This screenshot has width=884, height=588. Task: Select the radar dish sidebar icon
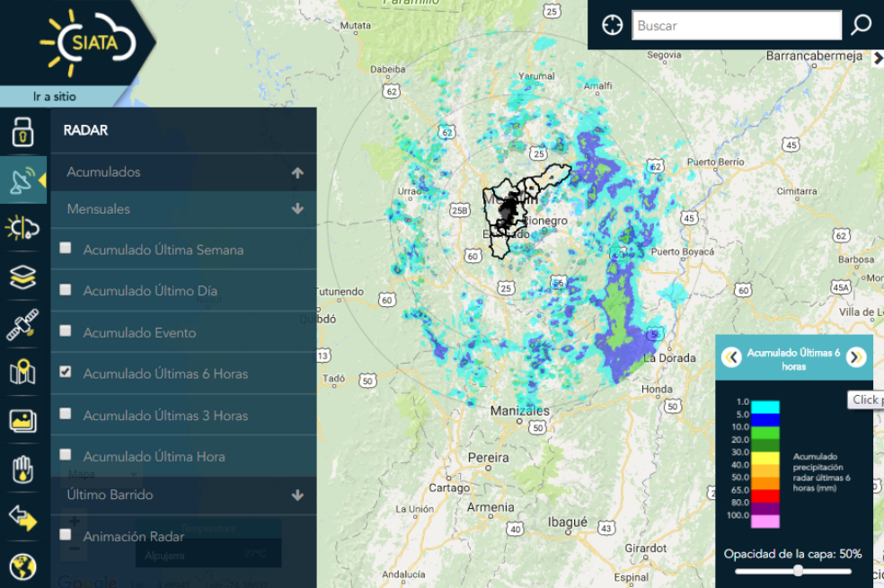click(x=22, y=180)
